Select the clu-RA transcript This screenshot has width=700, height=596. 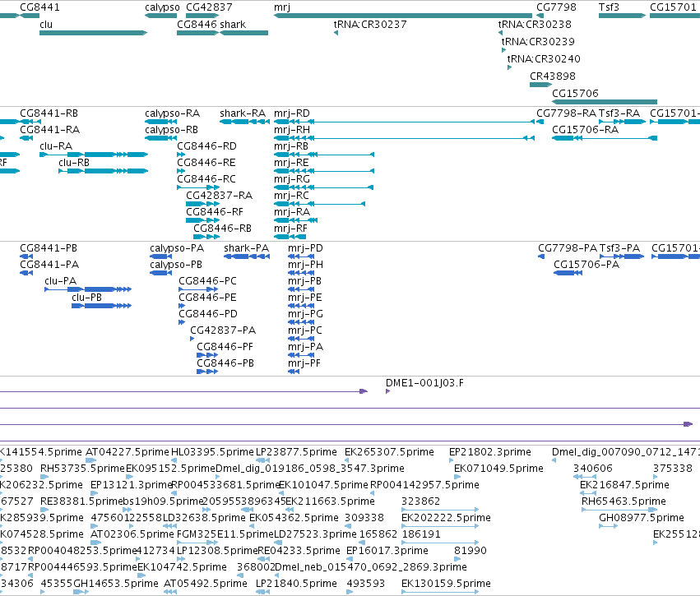pyautogui.click(x=94, y=155)
